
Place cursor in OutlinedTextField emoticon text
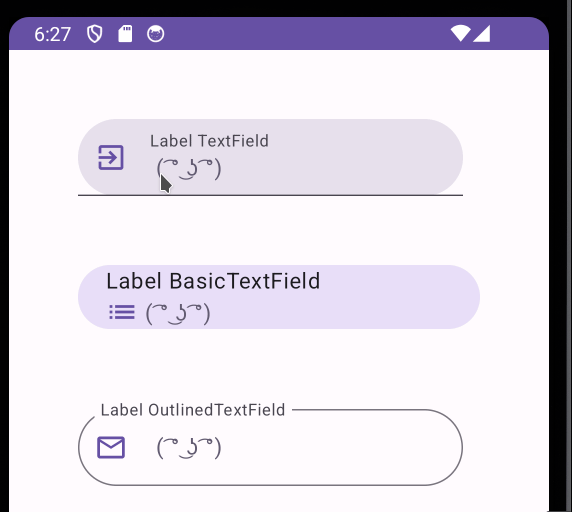[x=189, y=447]
